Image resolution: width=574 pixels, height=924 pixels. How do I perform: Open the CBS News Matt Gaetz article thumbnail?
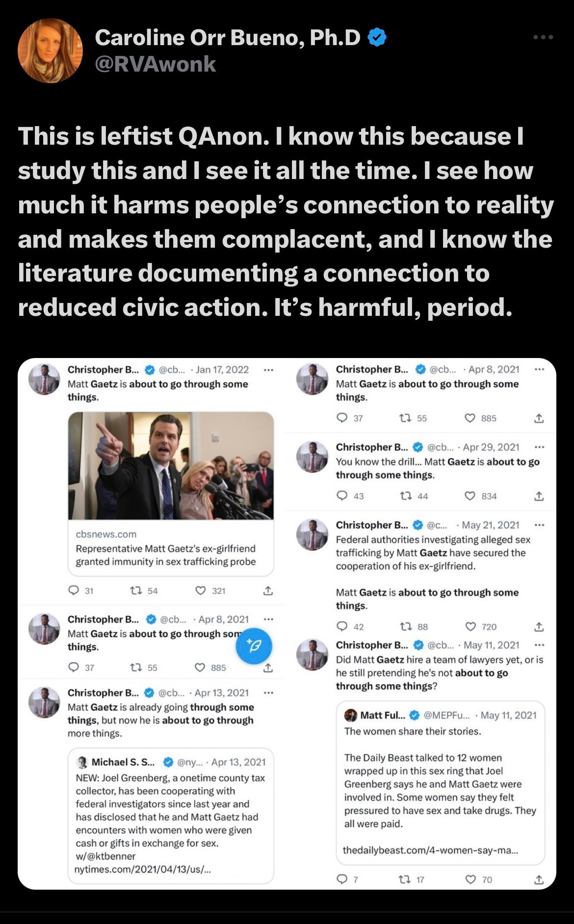pos(171,466)
